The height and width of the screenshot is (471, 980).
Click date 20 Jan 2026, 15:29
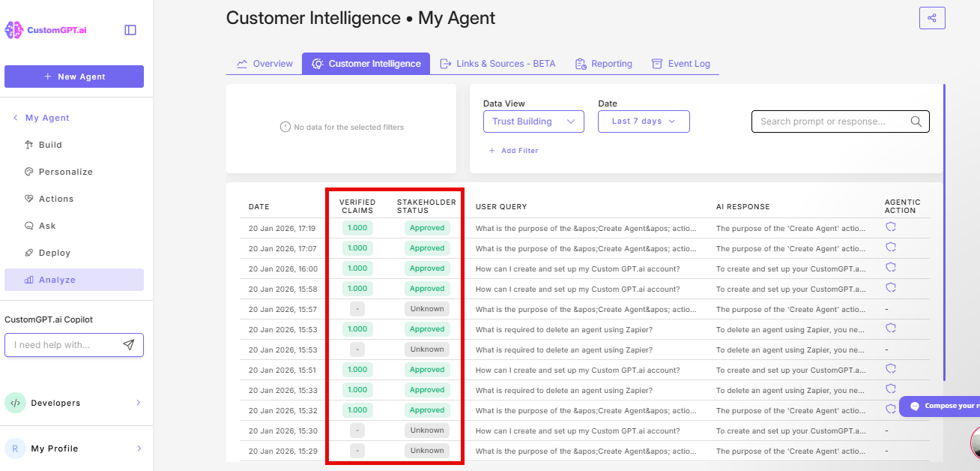pos(283,451)
